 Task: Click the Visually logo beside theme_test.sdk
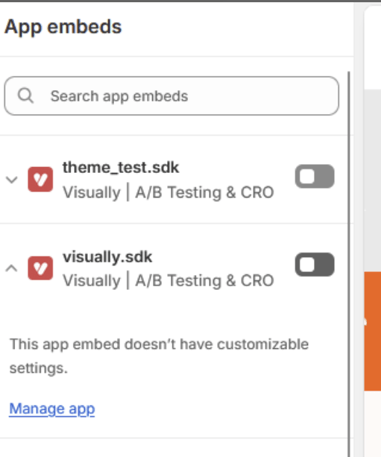coord(40,180)
